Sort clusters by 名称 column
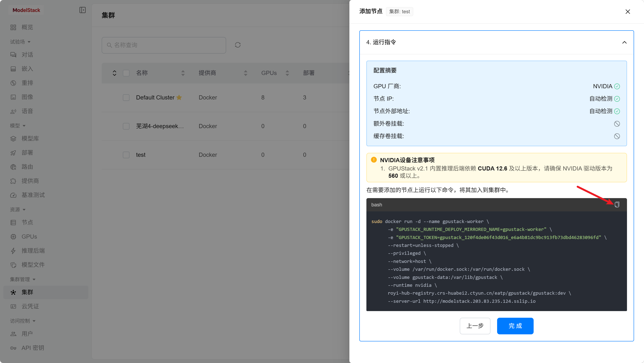Screen dimensions: 644x363 point(183,73)
